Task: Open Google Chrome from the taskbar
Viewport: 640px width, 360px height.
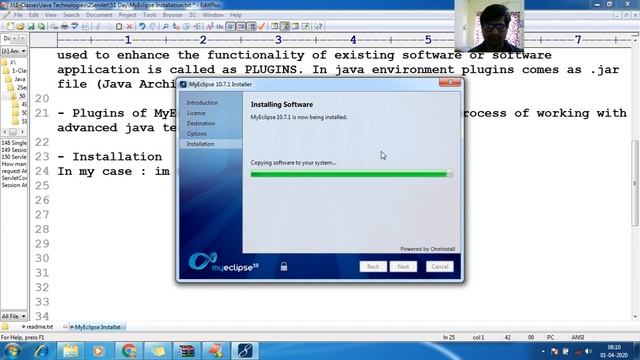Action: tap(129, 351)
